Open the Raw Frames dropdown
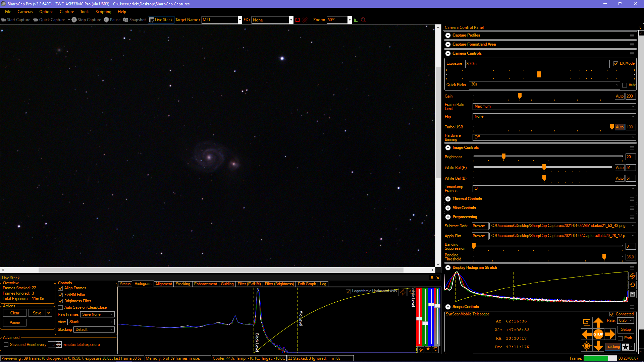 click(x=98, y=314)
